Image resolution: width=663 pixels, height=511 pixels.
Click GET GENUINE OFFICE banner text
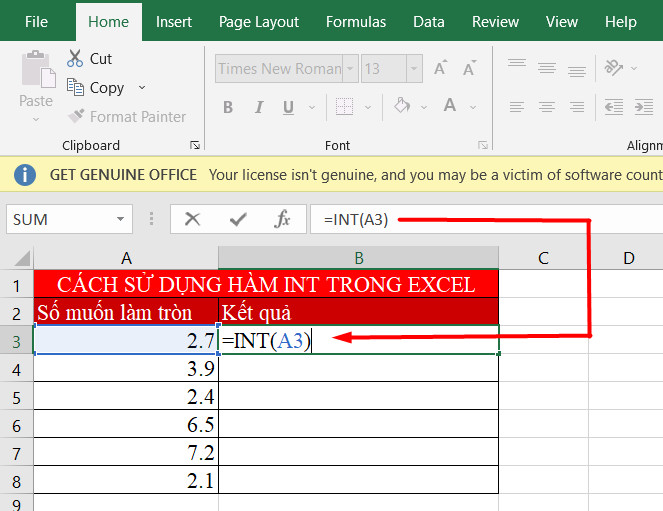(123, 175)
